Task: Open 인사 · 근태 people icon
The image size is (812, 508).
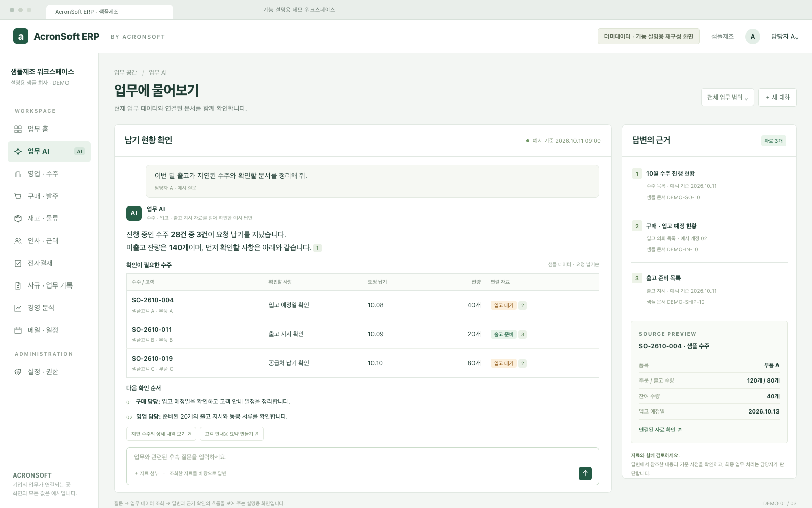Action: click(x=18, y=241)
